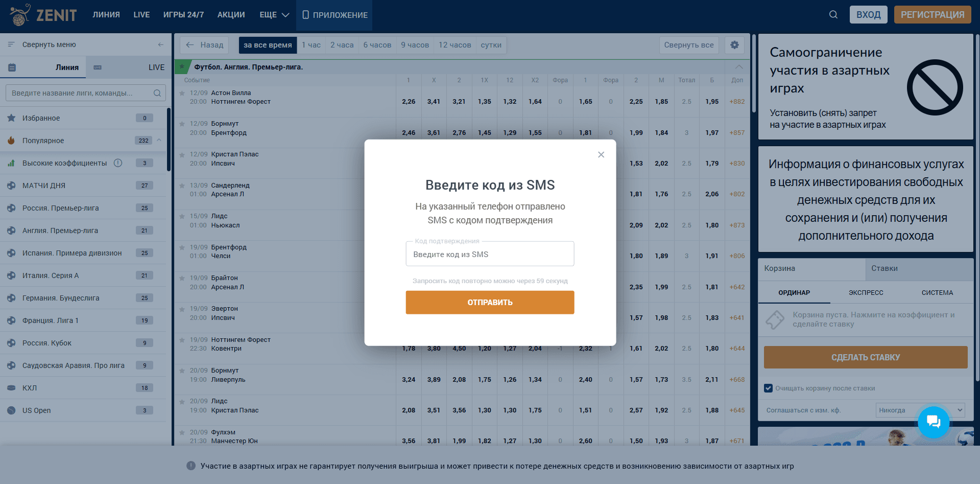Screen dimensions: 980x484
Task: Open the Избранное section
Action: pos(83,118)
